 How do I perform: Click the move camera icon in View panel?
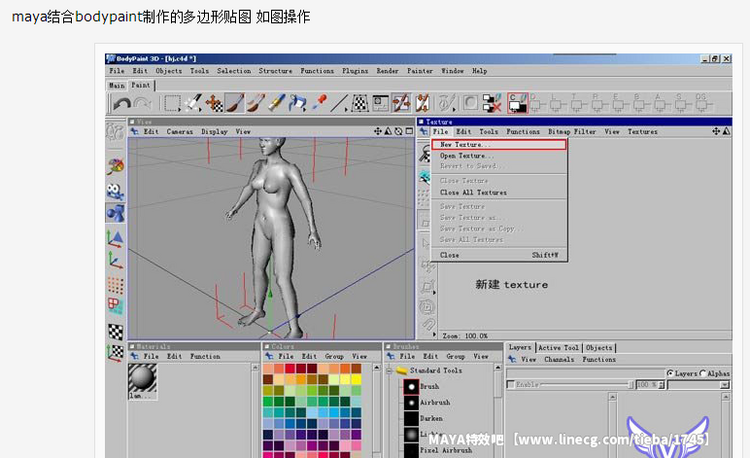378,131
